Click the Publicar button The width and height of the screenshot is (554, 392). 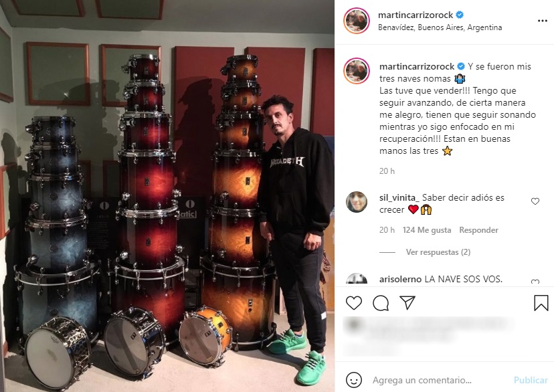click(x=531, y=380)
